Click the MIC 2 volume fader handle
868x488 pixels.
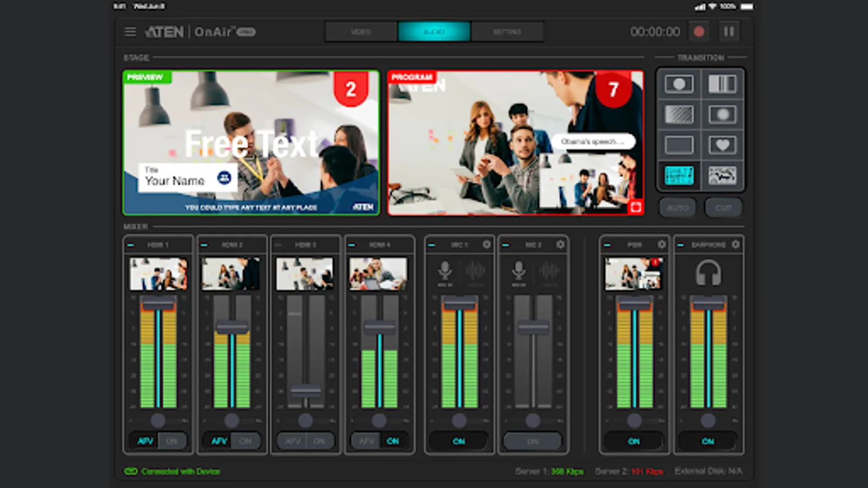click(x=533, y=327)
